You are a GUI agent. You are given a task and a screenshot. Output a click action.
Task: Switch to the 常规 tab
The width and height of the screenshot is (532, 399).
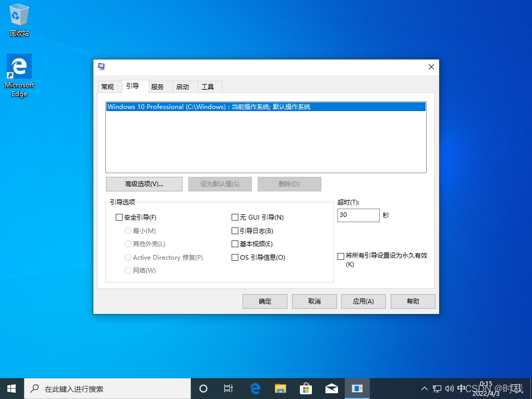[107, 87]
